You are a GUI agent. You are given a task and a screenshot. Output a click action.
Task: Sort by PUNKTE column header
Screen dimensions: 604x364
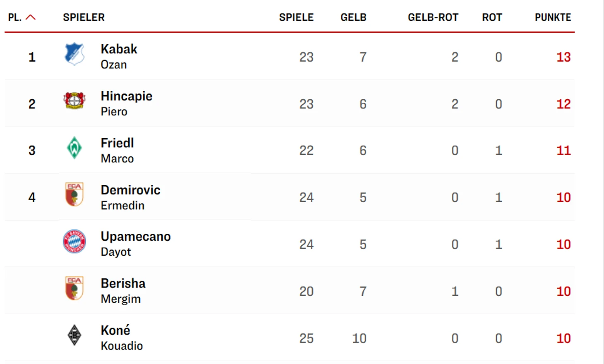click(553, 17)
